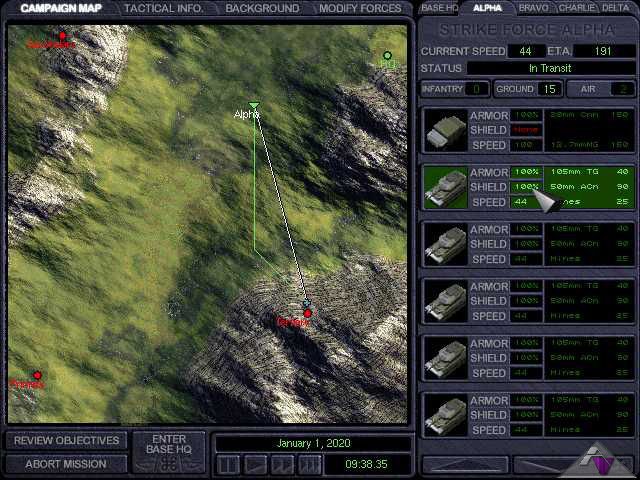This screenshot has height=480, width=640.
Task: Click the red enemy marker at top-left of map
Action: tap(62, 36)
